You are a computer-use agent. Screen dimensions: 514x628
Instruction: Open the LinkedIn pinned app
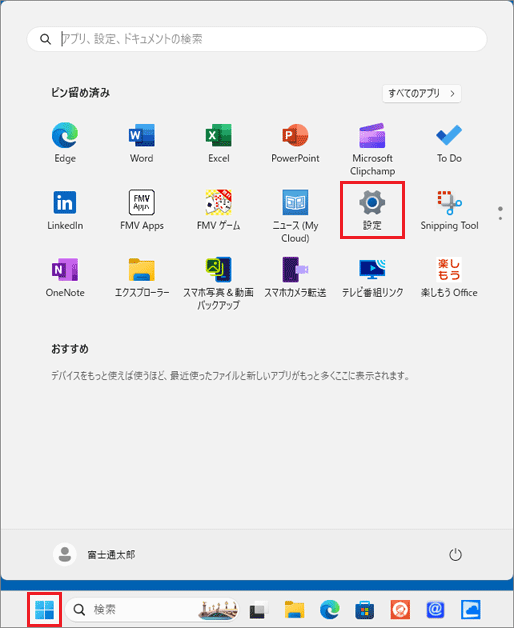(65, 210)
